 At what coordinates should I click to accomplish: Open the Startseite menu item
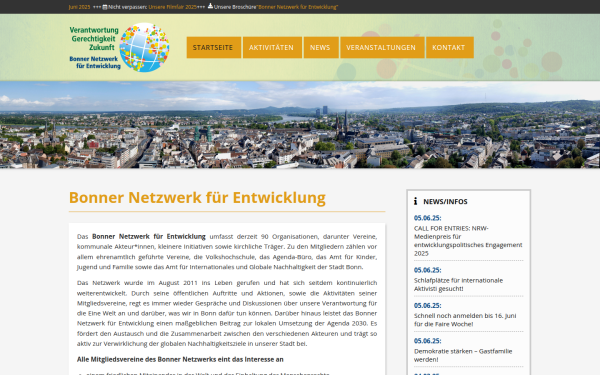click(214, 47)
